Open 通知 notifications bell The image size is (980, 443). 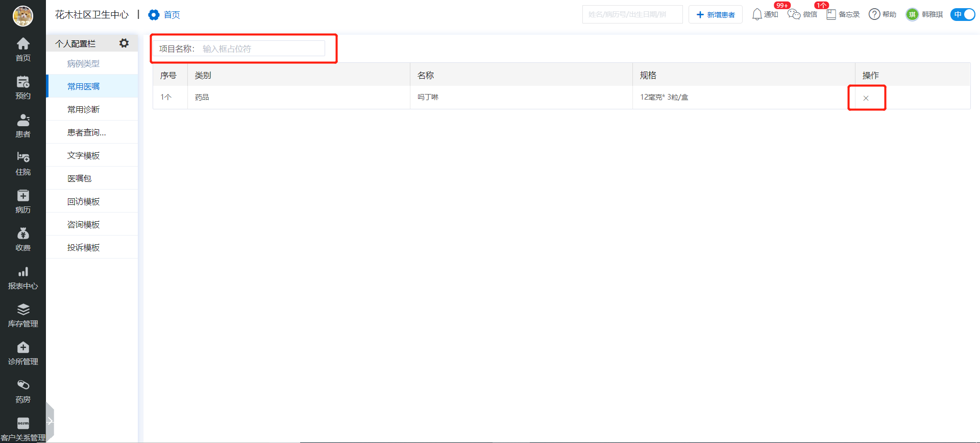[765, 14]
